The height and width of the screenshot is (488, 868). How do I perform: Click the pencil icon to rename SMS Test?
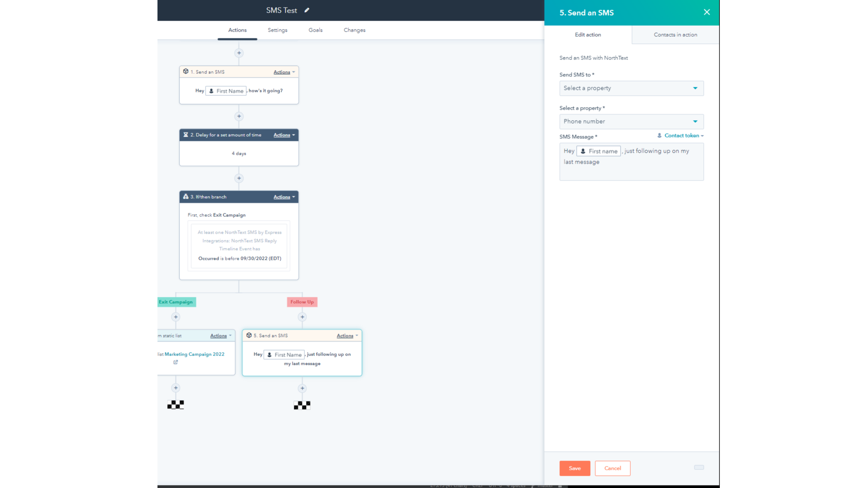coord(307,10)
